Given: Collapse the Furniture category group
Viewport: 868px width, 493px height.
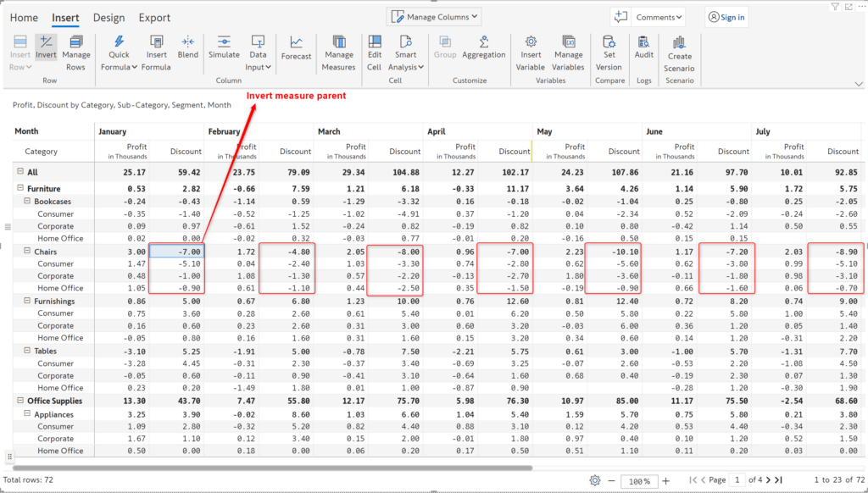Looking at the screenshot, I should [x=19, y=188].
